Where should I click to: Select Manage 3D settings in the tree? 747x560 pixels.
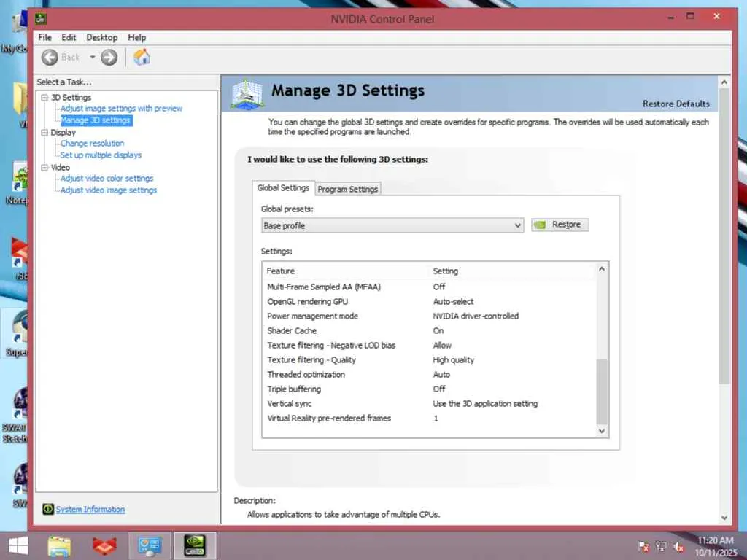(x=96, y=120)
